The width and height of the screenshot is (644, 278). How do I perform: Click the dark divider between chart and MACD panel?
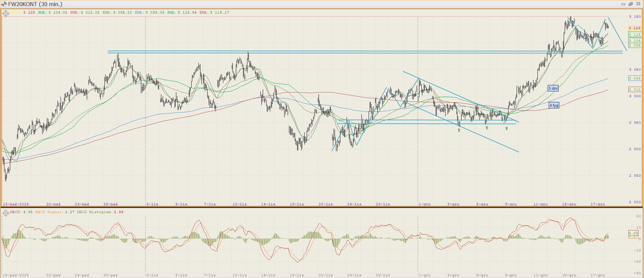point(322,207)
